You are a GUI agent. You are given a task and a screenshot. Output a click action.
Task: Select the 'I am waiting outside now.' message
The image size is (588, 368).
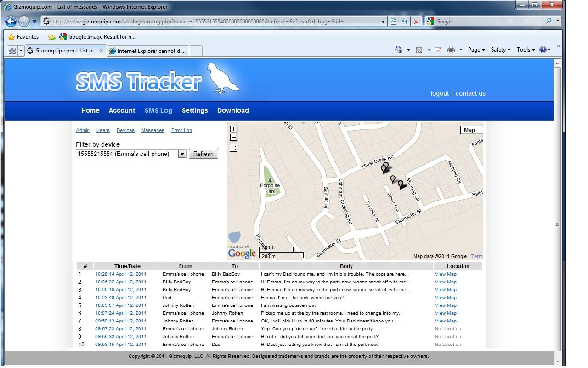pos(288,305)
